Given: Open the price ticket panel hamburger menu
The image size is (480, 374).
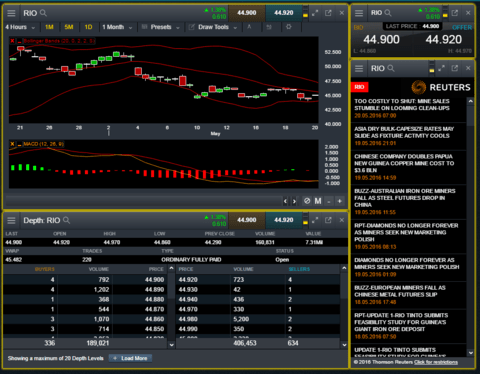Looking at the screenshot, I should pos(359,13).
